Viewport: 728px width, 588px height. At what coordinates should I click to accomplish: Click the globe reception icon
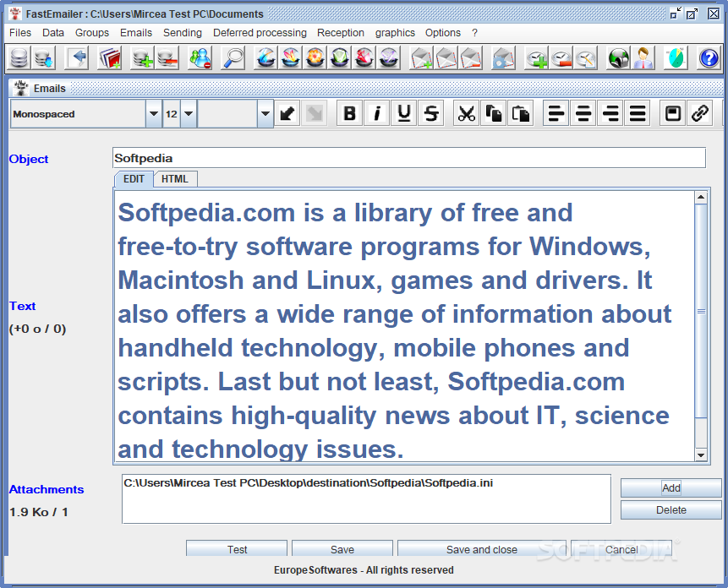click(x=619, y=58)
